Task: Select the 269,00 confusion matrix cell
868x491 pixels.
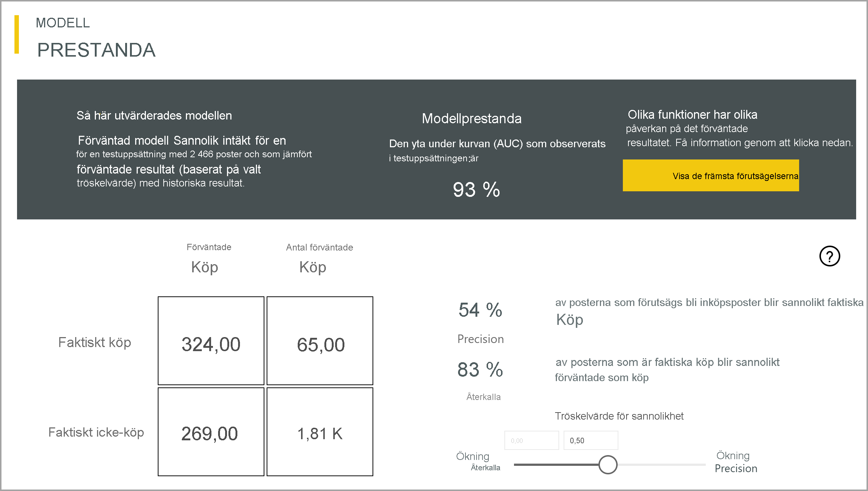Action: click(x=211, y=432)
